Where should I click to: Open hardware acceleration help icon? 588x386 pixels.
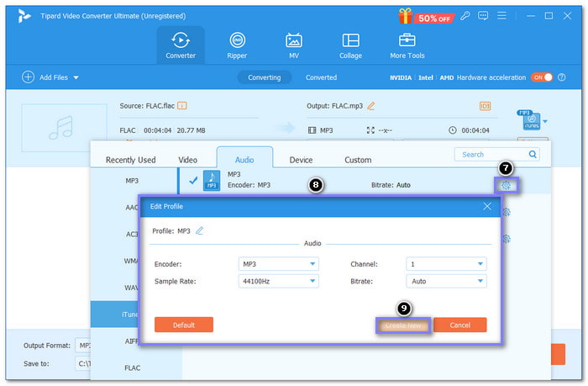[x=561, y=77]
